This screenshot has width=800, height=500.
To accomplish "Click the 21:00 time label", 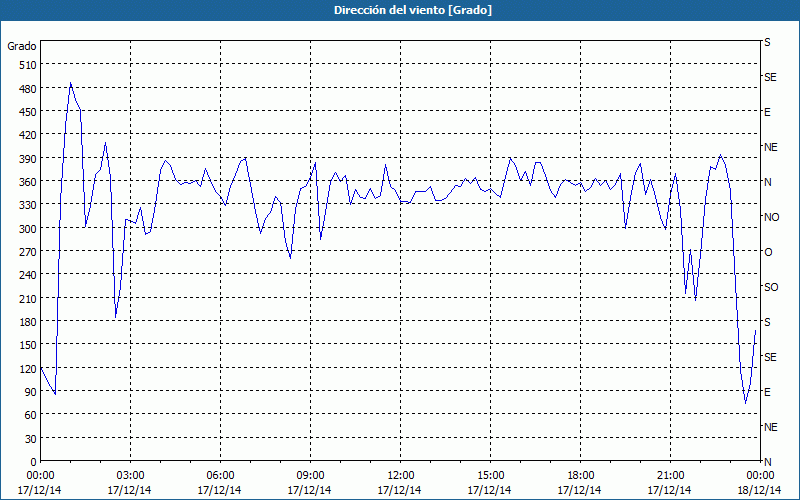I will [670, 476].
